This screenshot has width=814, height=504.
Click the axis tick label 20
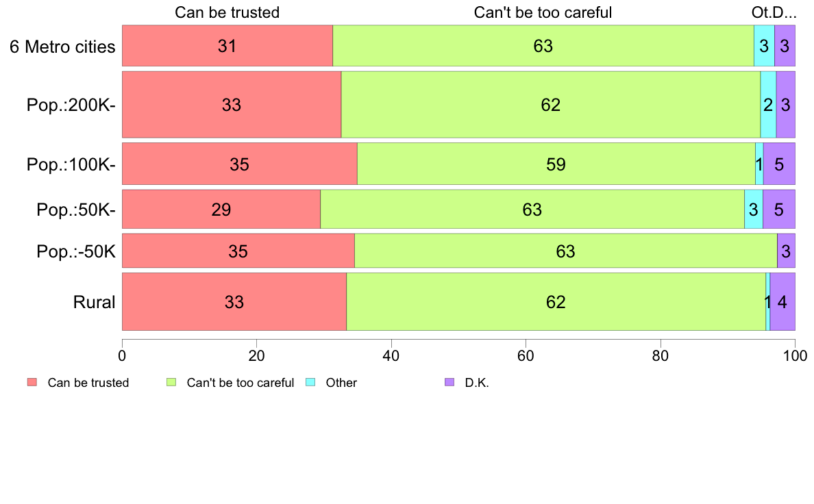256,355
